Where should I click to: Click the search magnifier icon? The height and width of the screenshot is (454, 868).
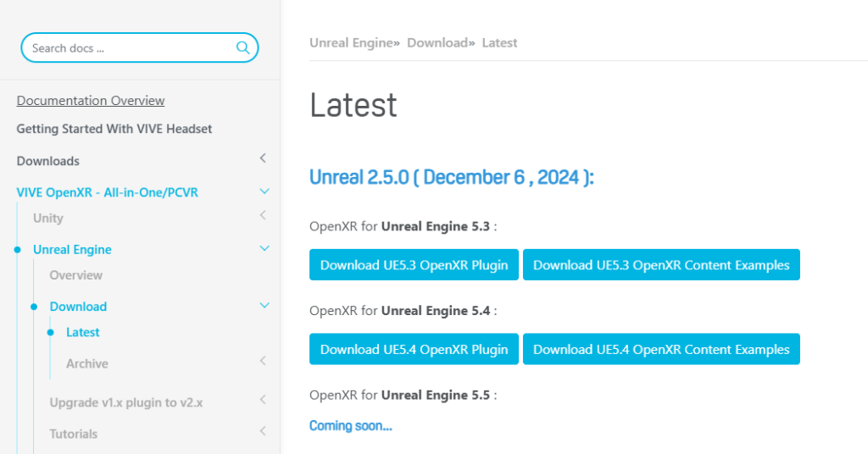point(242,47)
